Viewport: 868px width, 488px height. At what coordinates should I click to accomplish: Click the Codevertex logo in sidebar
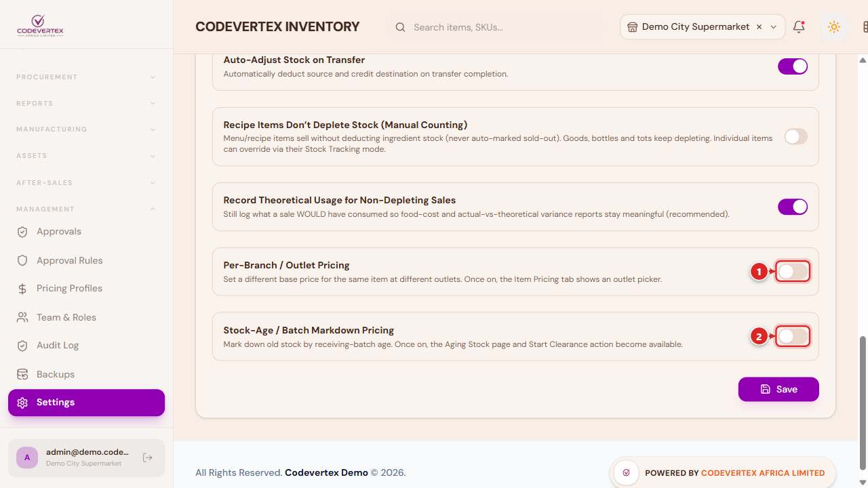click(40, 26)
